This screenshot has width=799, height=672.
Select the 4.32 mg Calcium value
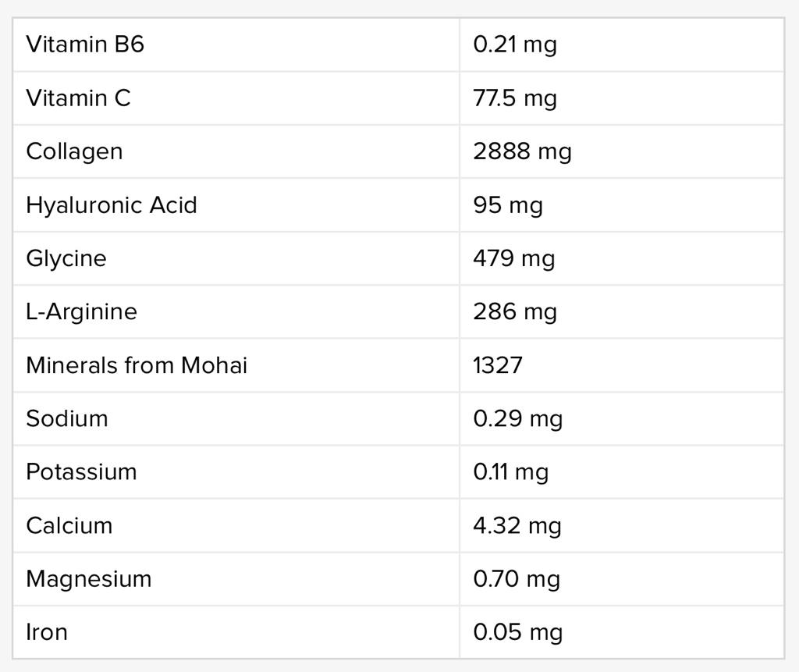pyautogui.click(x=517, y=525)
